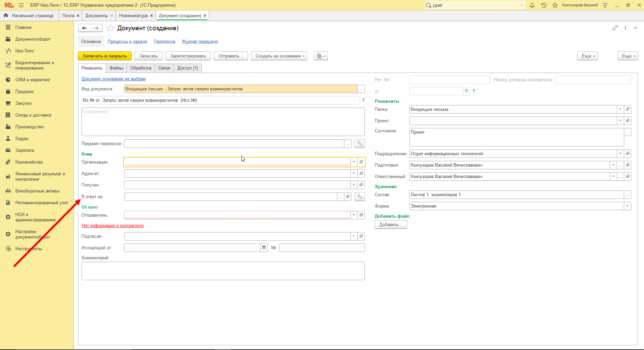This screenshot has height=350, width=644.
Task: Open calendar for Исходящий от date
Action: (x=264, y=248)
